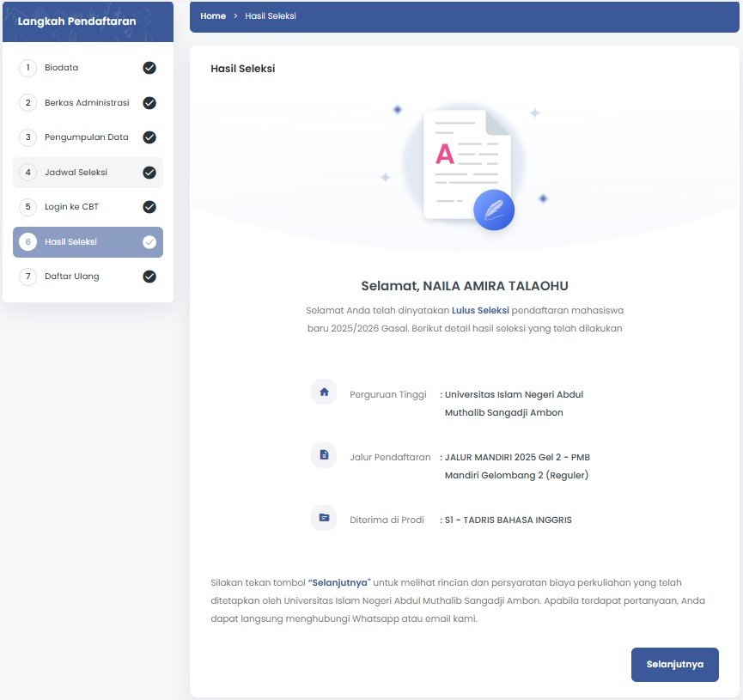This screenshot has width=743, height=700.
Task: Click the checkmark next to Biodata
Action: (149, 68)
